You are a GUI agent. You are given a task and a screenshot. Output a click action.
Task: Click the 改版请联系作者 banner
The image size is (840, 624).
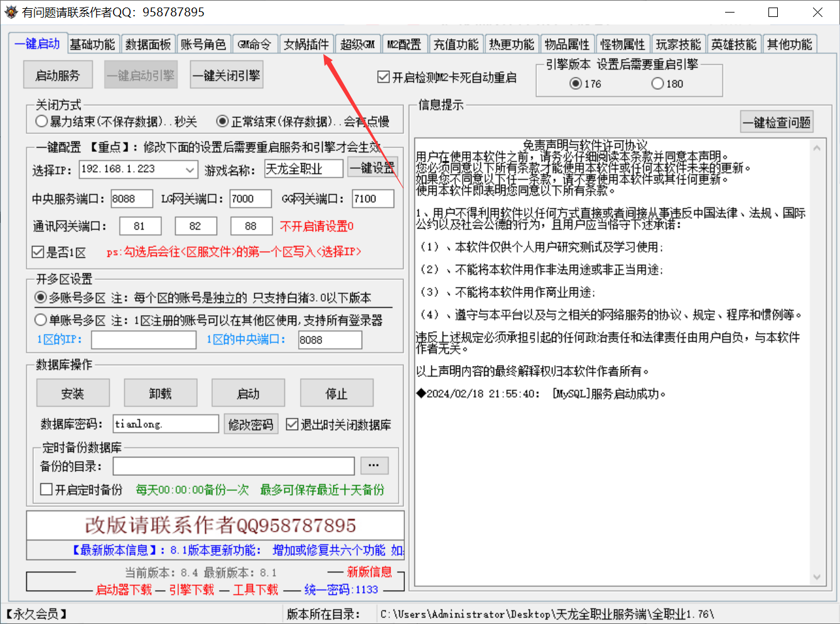pyautogui.click(x=215, y=525)
